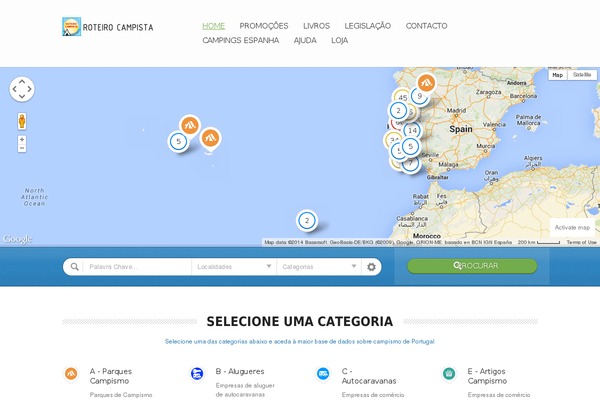The image size is (600, 400).
Task: Click the Palavra Chave keyword field
Action: pyautogui.click(x=137, y=267)
